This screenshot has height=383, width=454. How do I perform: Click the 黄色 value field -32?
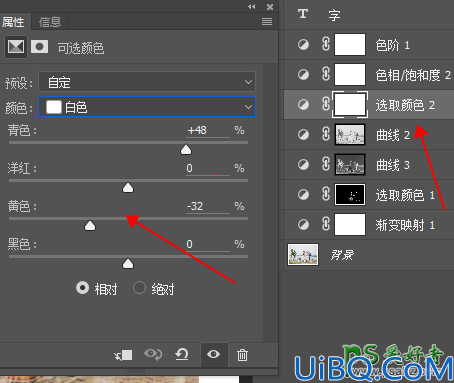tap(208, 206)
